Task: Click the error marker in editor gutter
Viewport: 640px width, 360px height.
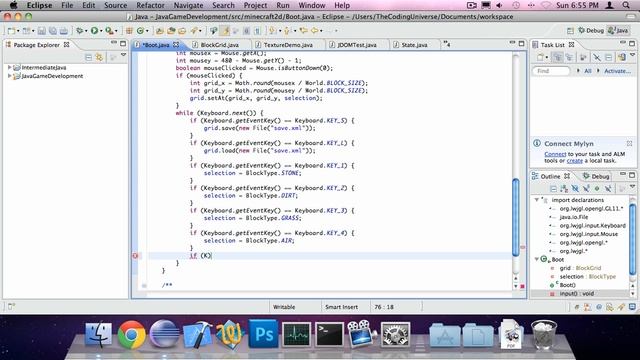Action: [135, 256]
